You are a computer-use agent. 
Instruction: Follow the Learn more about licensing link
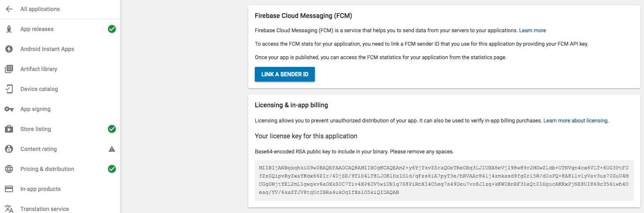point(575,121)
